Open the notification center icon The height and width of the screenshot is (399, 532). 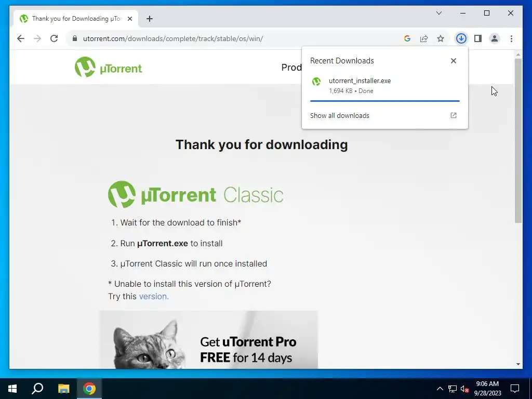click(x=515, y=389)
